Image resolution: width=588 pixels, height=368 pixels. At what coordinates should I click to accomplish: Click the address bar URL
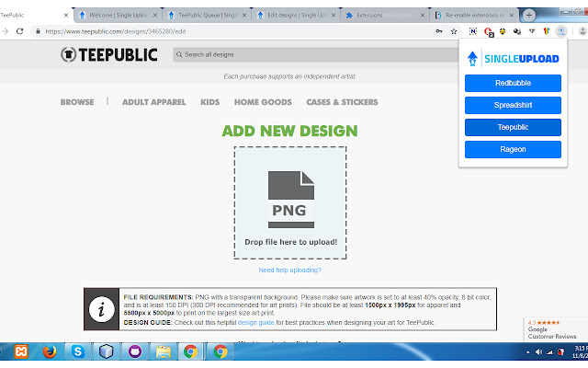[x=116, y=31]
